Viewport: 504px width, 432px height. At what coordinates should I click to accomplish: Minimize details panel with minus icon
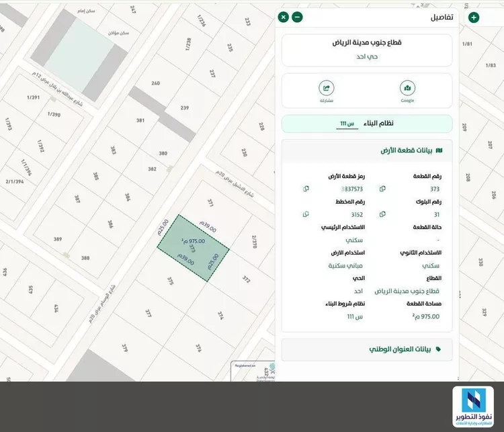pos(297,17)
